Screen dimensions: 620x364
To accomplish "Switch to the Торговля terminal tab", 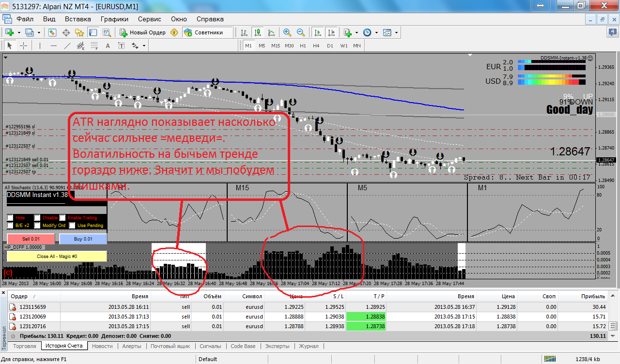I will click(x=25, y=346).
